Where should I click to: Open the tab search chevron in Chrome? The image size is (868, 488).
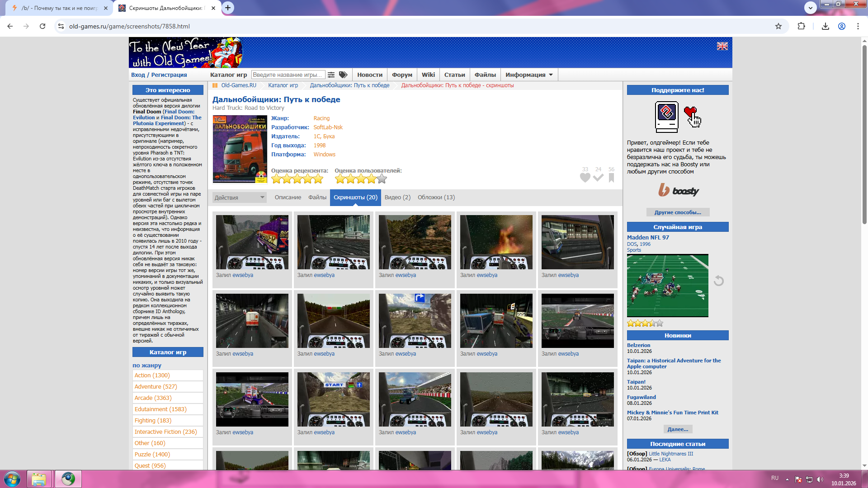(810, 7)
